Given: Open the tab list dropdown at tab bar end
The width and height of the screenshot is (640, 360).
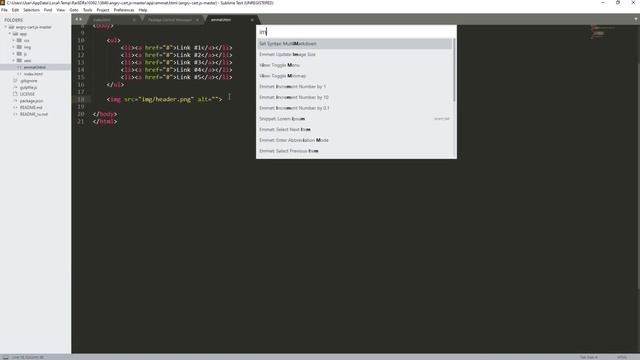Looking at the screenshot, I should click(636, 19).
